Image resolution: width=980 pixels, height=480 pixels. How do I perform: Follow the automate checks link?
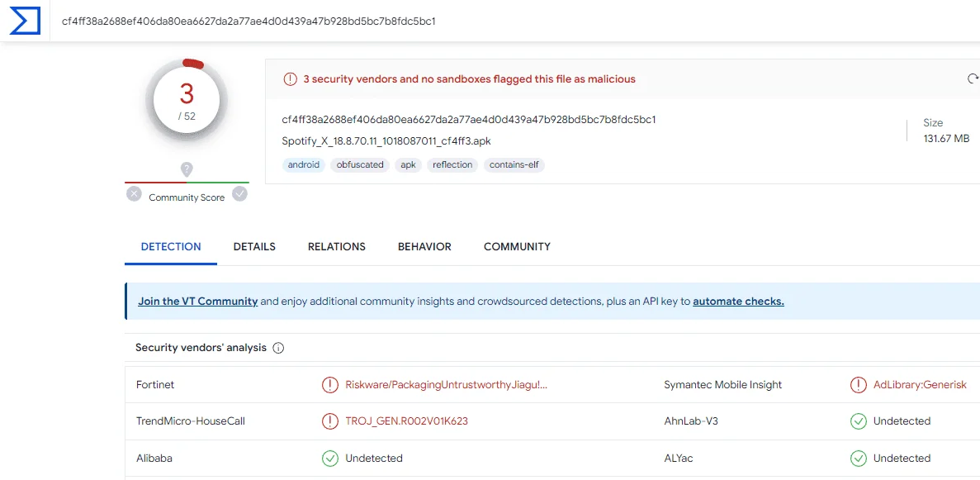click(x=738, y=301)
